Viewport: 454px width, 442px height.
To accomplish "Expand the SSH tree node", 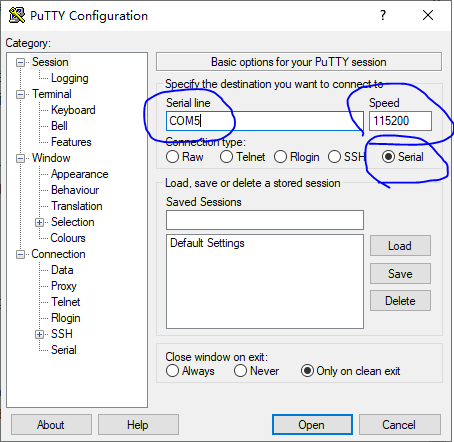I will 39,334.
